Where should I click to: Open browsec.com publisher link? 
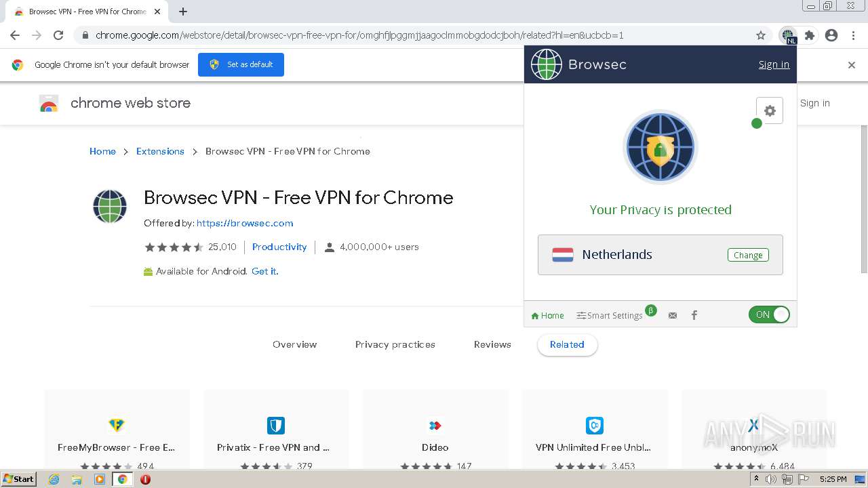[245, 223]
